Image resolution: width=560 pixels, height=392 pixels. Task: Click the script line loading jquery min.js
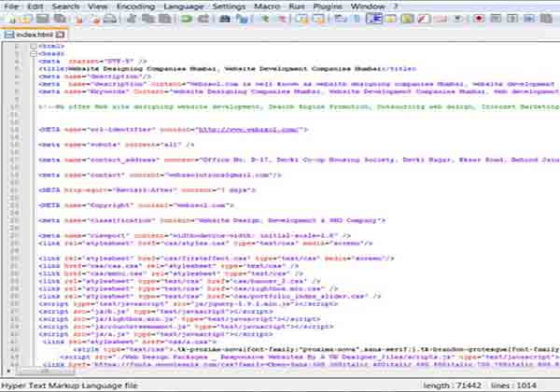tap(189, 304)
